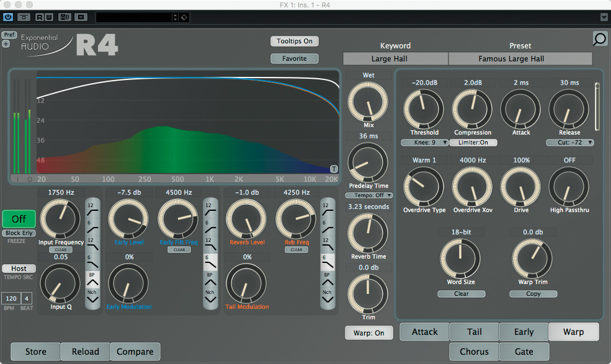Expand the Tempo: Off dropdown
The width and height of the screenshot is (611, 364).
(x=369, y=195)
